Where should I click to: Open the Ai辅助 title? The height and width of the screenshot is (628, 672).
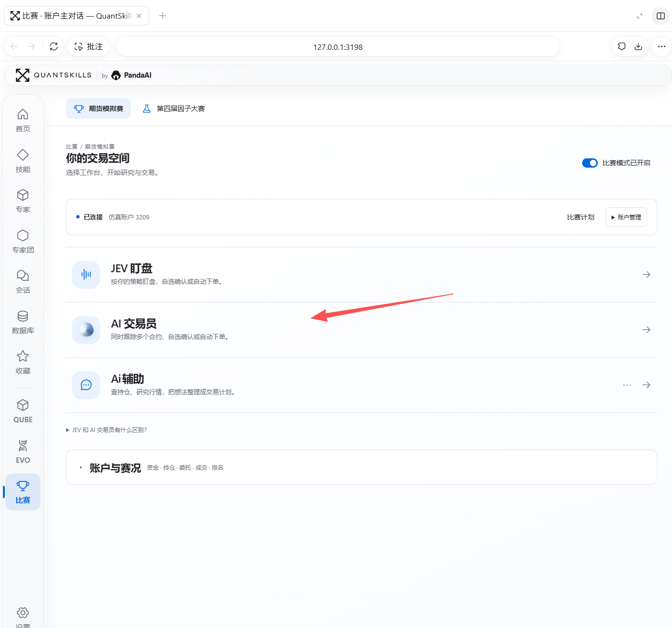127,379
